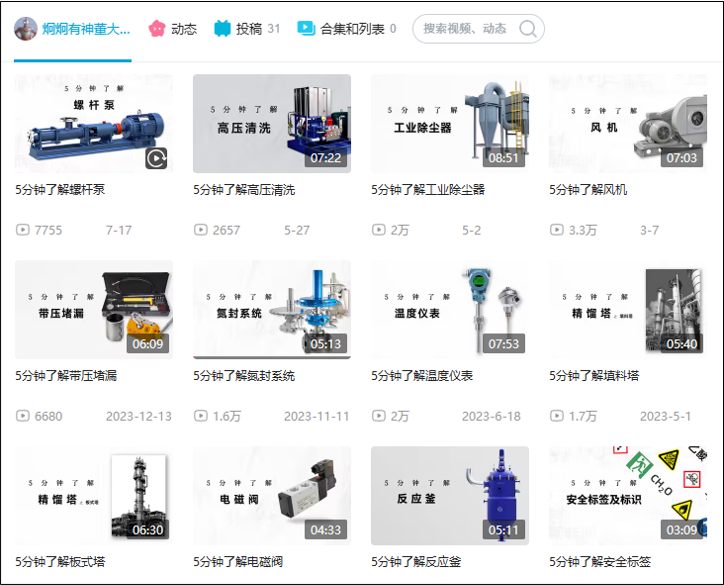
Task: Open the 安全标签及标识 video thumbnail
Action: click(628, 495)
